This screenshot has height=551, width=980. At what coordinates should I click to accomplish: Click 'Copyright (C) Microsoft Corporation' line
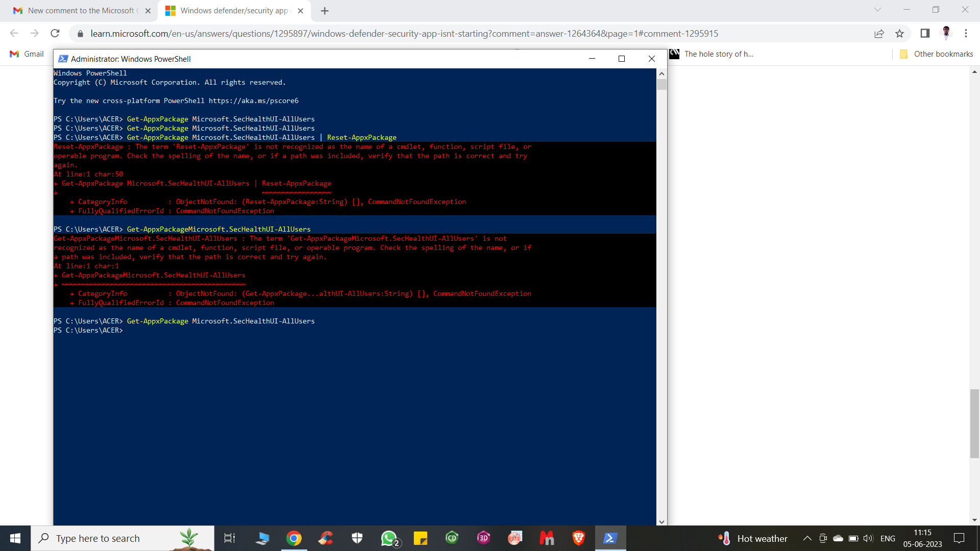169,83
